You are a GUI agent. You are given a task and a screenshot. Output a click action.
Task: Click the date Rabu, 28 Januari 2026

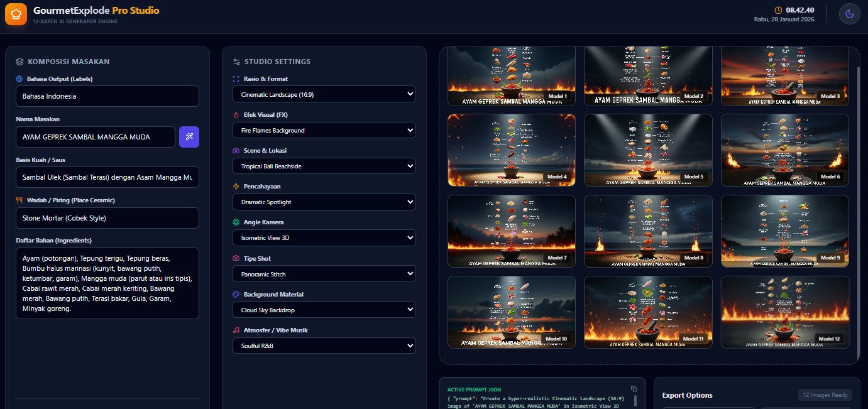point(784,19)
